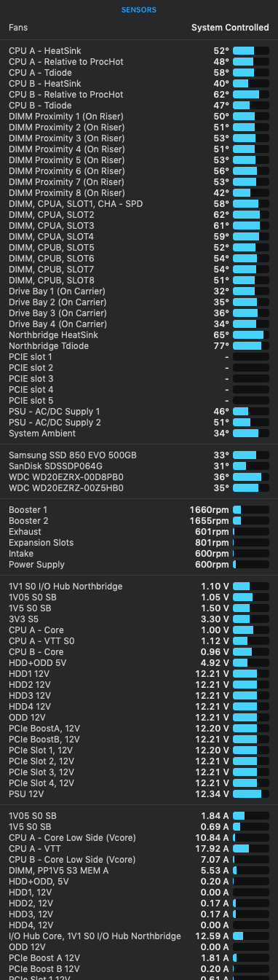Select the CPU A - HeatSink temperature row
The width and height of the screenshot is (278, 980).
click(139, 51)
